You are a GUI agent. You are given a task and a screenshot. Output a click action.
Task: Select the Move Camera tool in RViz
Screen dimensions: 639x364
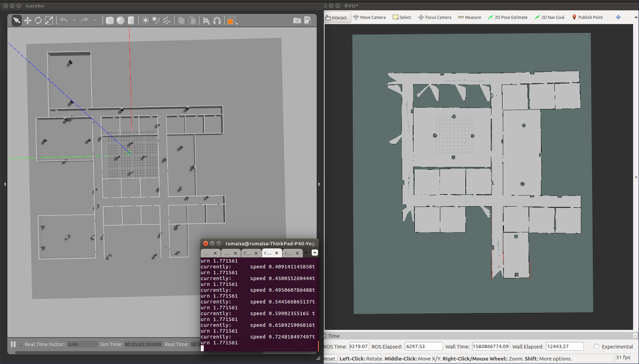pyautogui.click(x=369, y=18)
